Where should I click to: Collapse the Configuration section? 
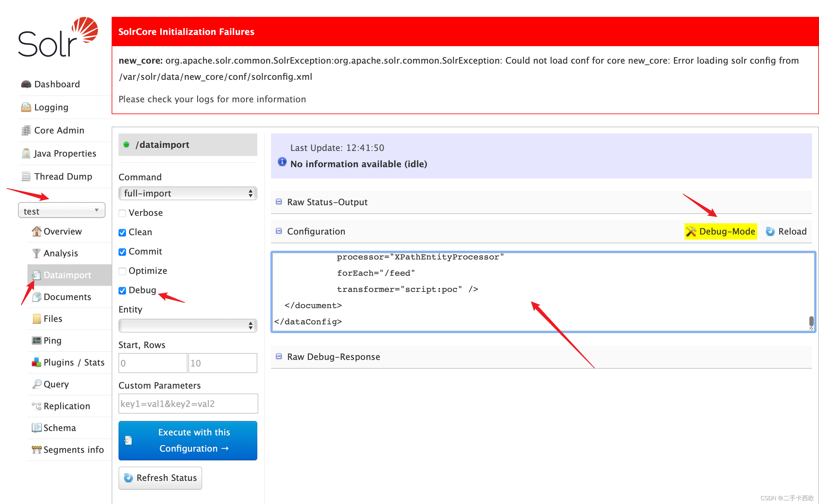pyautogui.click(x=279, y=231)
